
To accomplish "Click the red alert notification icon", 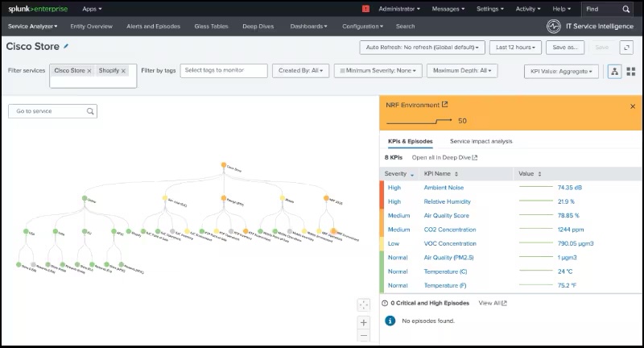I will [365, 9].
